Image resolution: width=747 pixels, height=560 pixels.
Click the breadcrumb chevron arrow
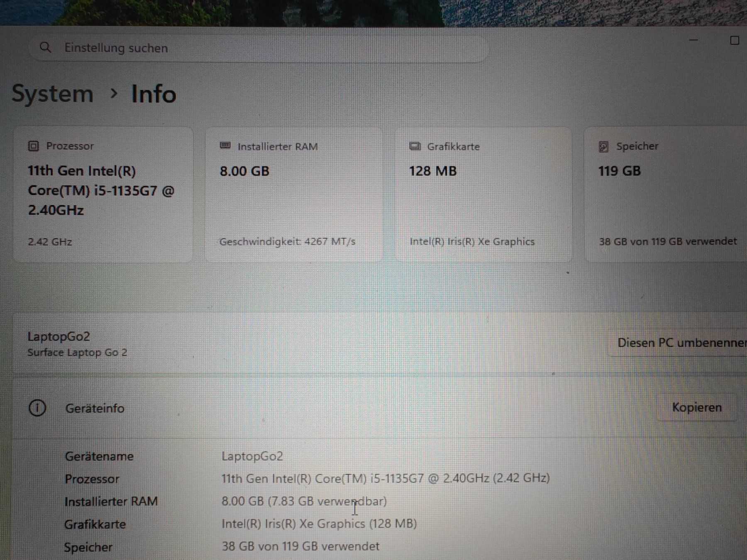click(x=113, y=94)
